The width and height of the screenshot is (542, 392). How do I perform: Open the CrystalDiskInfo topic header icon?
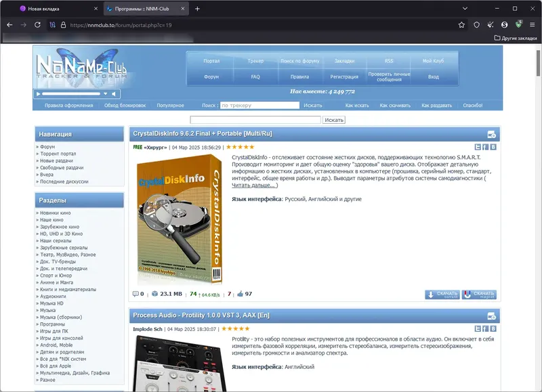[492, 134]
